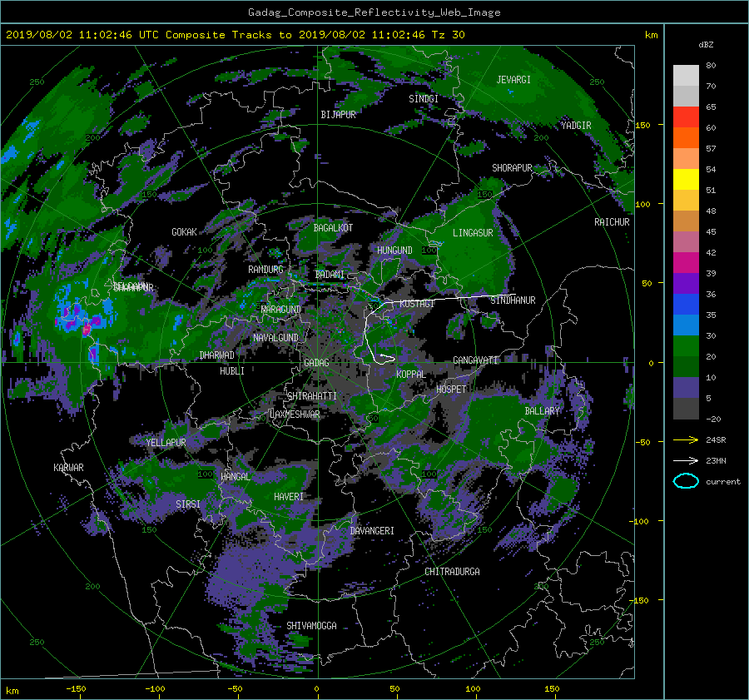Viewport: 749px width, 700px height.
Task: Click the BAGALKOT city label
Action: [x=333, y=228]
